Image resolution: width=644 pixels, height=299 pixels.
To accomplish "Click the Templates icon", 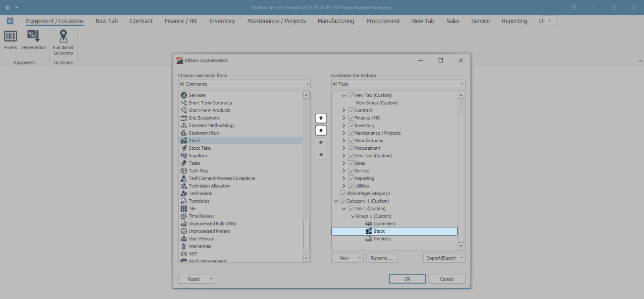I will pyautogui.click(x=184, y=201).
